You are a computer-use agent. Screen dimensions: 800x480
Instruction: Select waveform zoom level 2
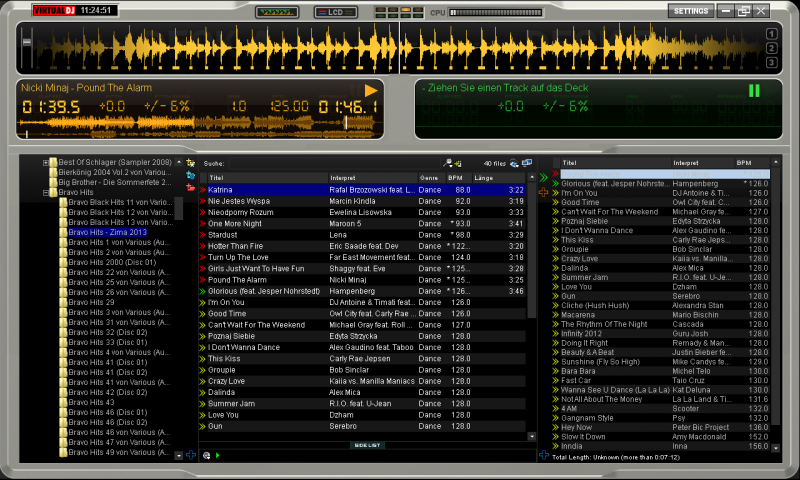click(x=771, y=48)
